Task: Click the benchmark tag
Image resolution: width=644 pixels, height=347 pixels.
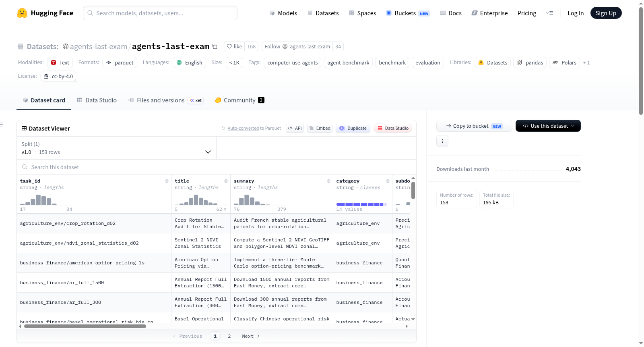Action: 392,62
